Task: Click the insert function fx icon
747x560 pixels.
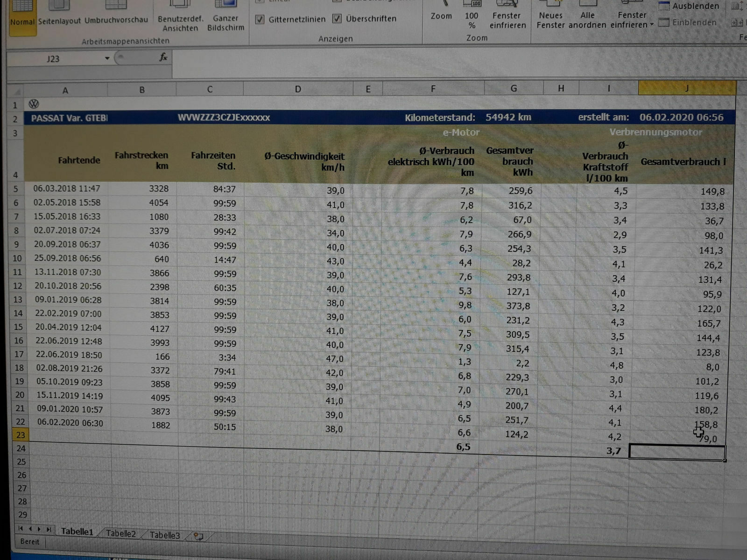Action: click(x=163, y=57)
